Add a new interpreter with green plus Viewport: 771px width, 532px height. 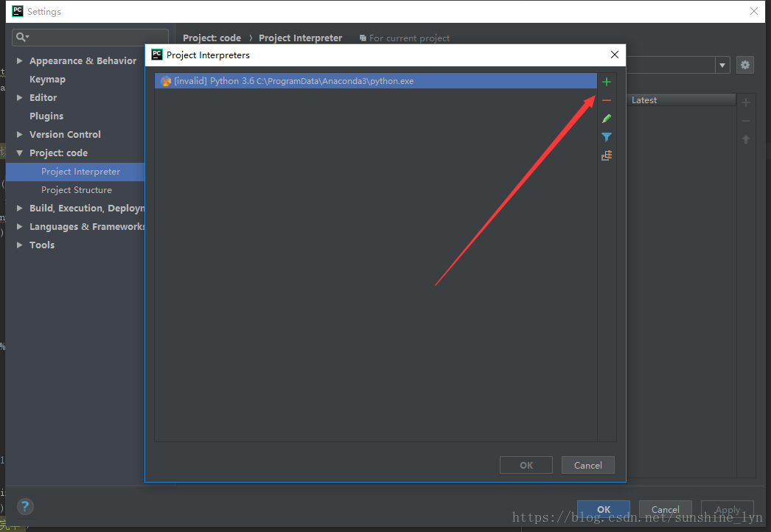pos(607,82)
